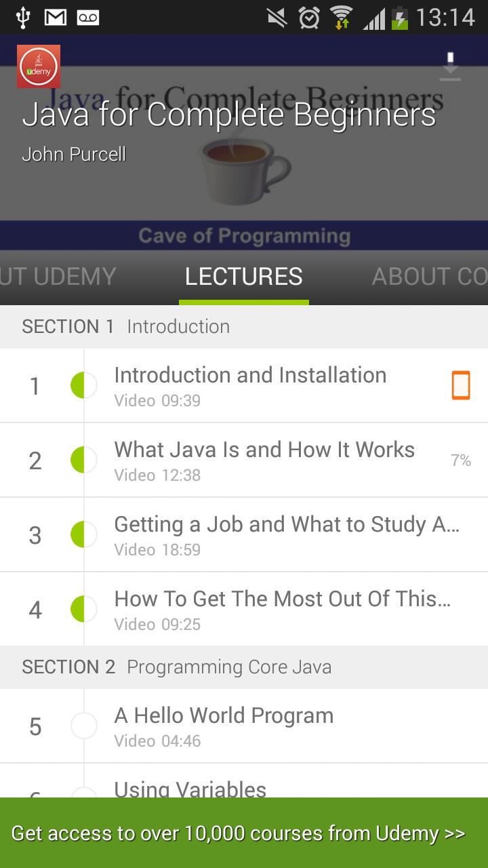Toggle progress circle for How To Get The Most

83,609
